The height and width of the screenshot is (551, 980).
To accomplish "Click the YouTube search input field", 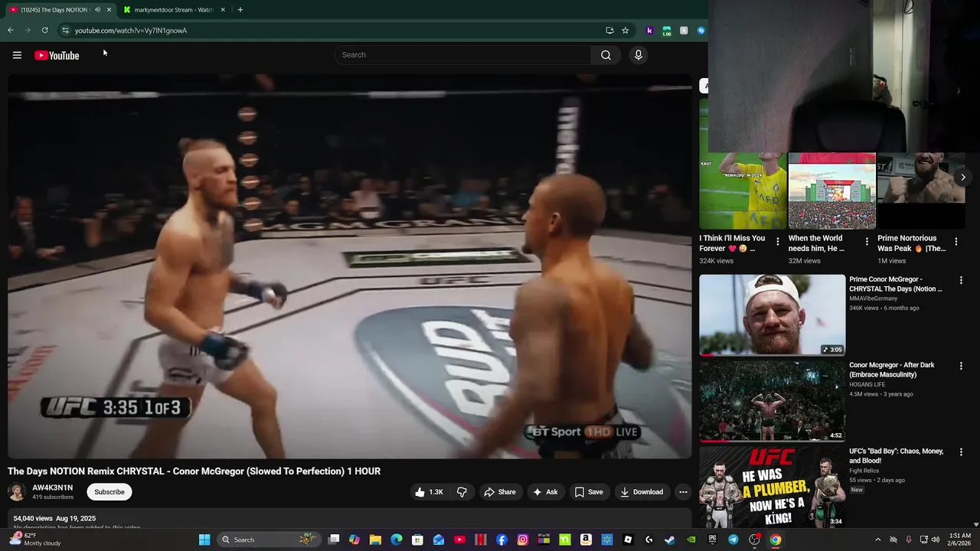I will (x=463, y=55).
